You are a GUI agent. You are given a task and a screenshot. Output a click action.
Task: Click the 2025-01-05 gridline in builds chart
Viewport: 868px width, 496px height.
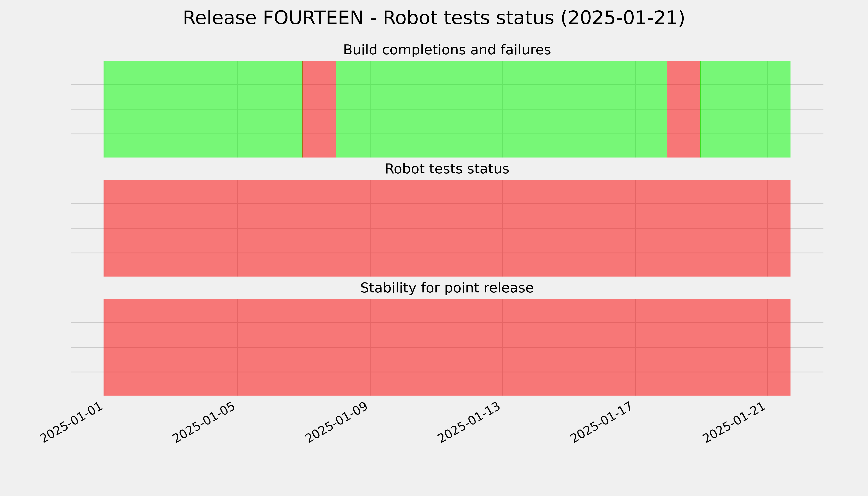tap(237, 109)
